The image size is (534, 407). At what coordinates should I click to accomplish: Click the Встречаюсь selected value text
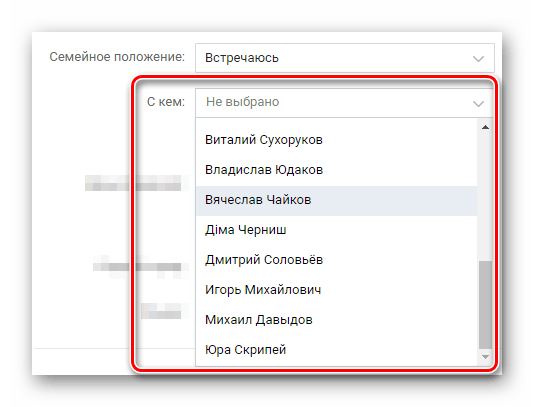[x=242, y=58]
